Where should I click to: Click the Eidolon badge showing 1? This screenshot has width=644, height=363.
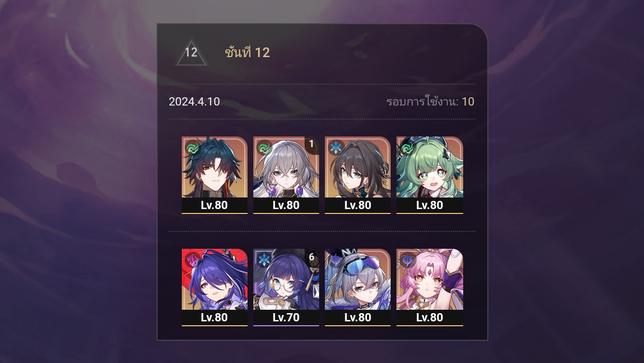coord(311,144)
